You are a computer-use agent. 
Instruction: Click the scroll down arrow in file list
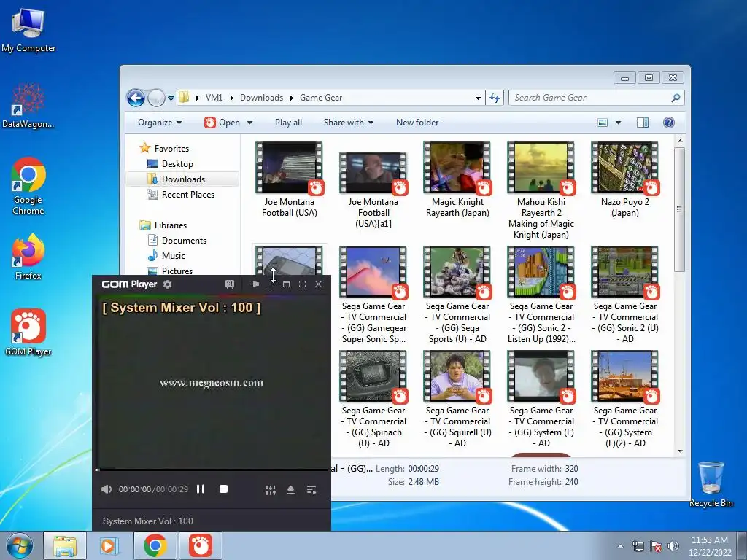tap(680, 451)
